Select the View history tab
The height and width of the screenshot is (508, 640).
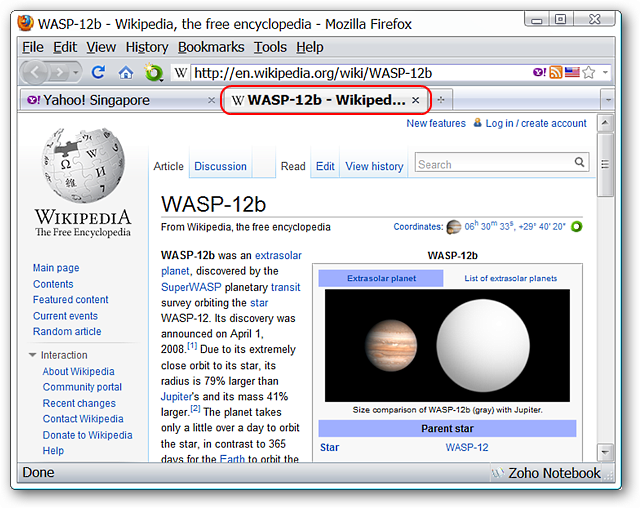pos(374,166)
